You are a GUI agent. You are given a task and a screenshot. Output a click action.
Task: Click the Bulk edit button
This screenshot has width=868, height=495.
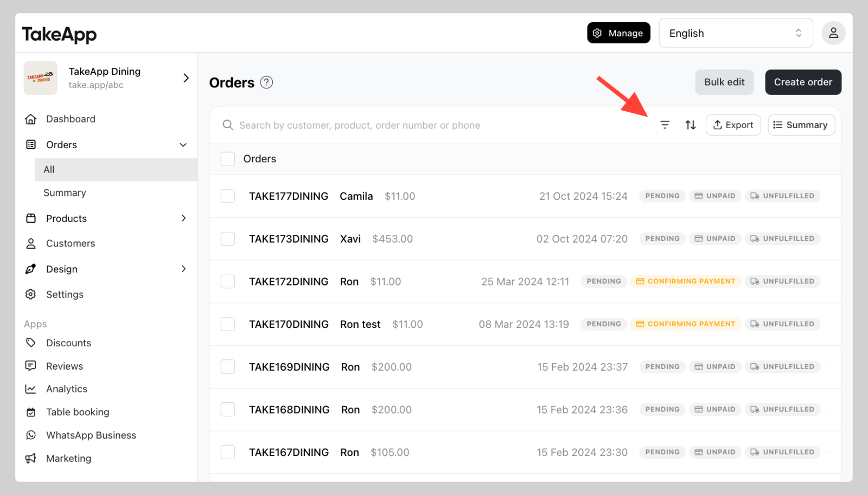[x=724, y=82]
